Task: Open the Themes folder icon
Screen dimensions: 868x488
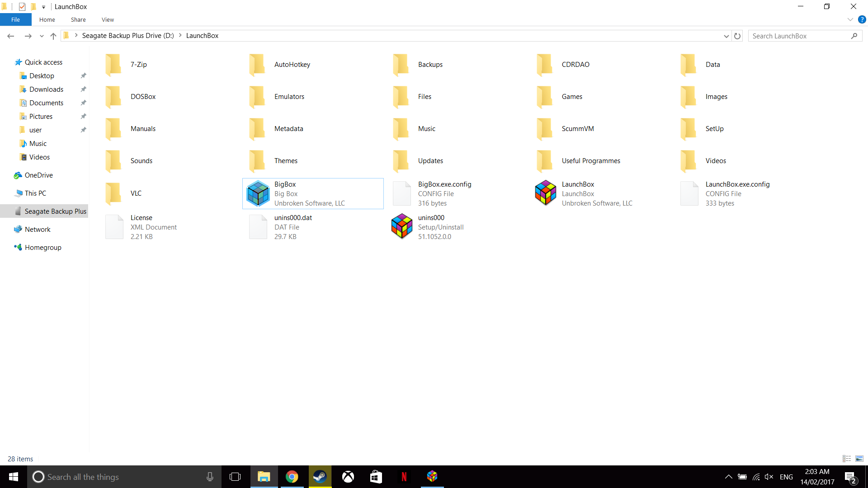Action: tap(257, 161)
